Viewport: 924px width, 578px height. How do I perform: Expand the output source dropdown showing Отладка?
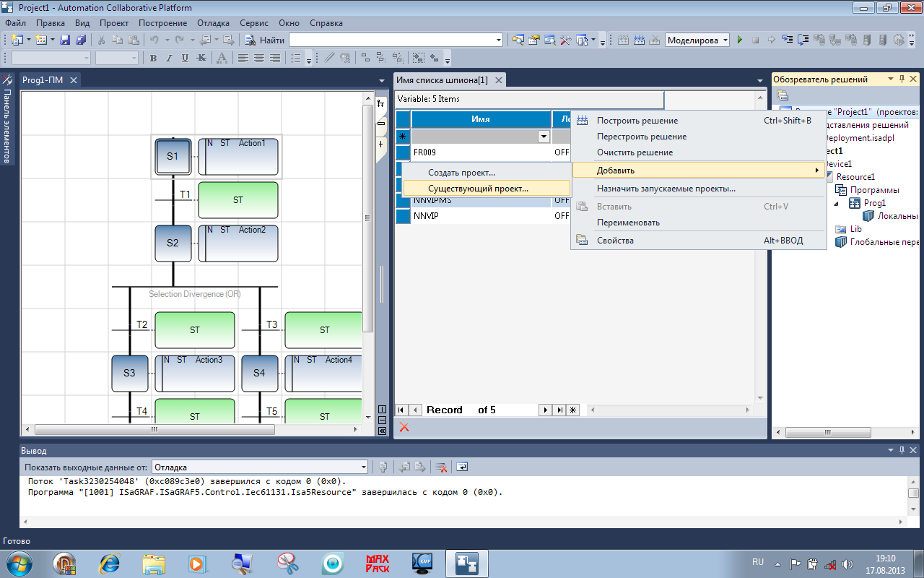click(364, 467)
